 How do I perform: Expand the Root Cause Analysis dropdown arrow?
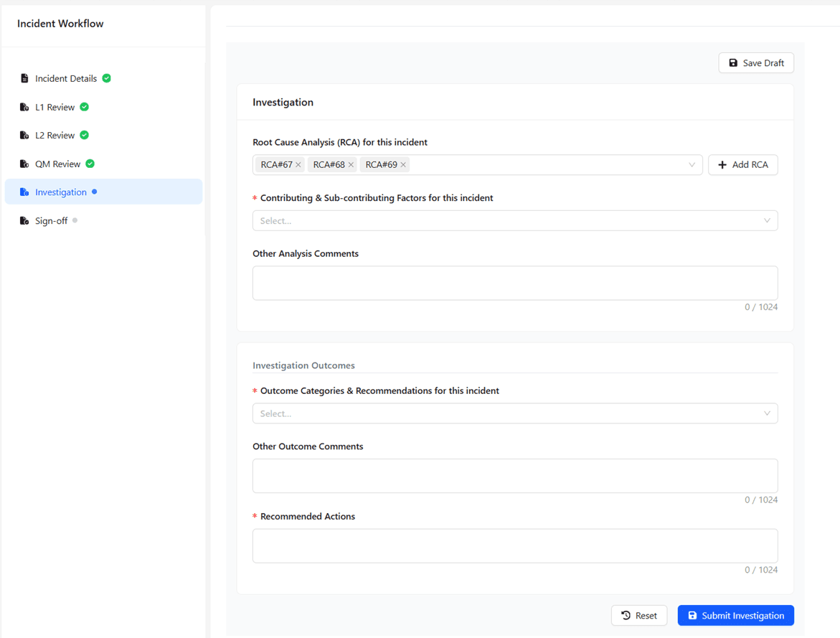692,165
